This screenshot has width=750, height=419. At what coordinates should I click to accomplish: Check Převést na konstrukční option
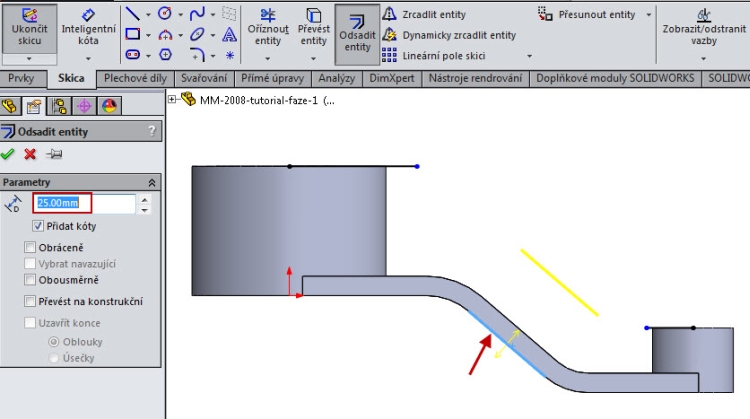(30, 301)
